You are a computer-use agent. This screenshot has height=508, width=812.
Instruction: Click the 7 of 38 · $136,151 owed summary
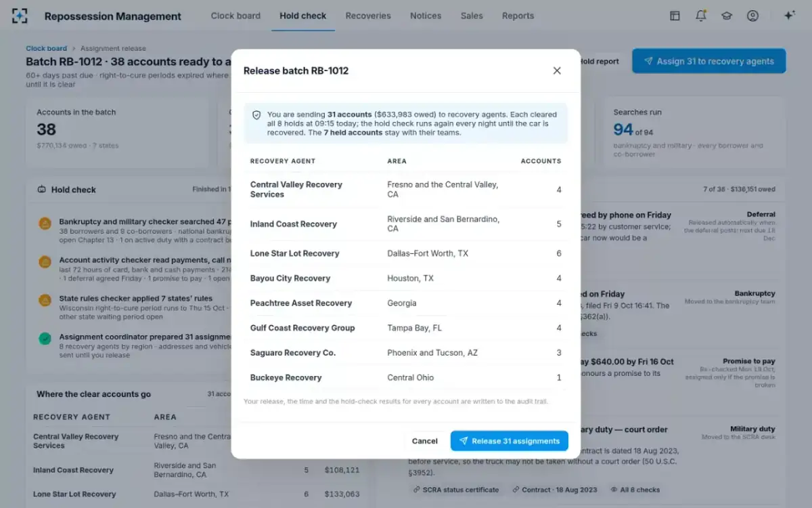coord(739,190)
